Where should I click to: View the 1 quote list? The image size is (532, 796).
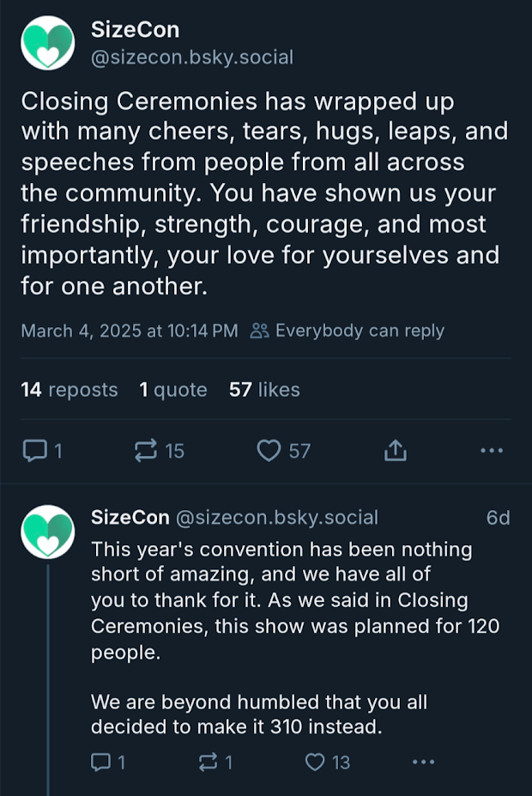(x=172, y=390)
